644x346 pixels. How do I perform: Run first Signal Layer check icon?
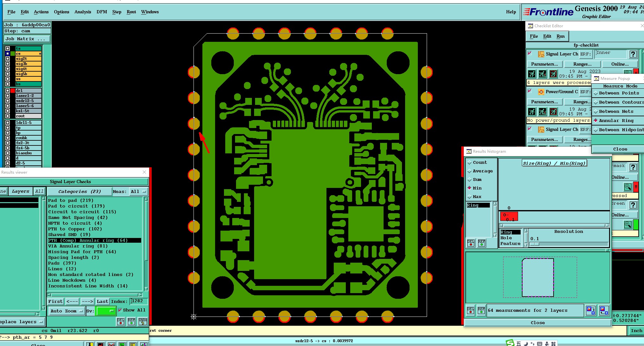point(532,74)
